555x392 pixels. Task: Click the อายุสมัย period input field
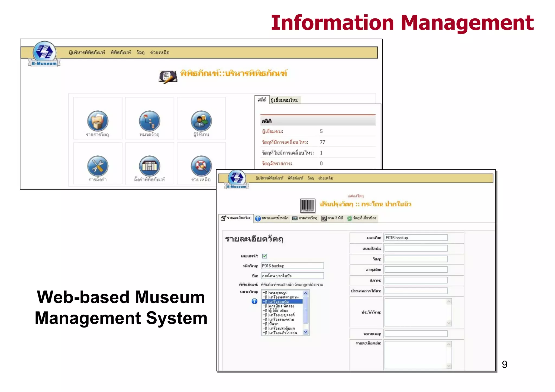tap(416, 269)
